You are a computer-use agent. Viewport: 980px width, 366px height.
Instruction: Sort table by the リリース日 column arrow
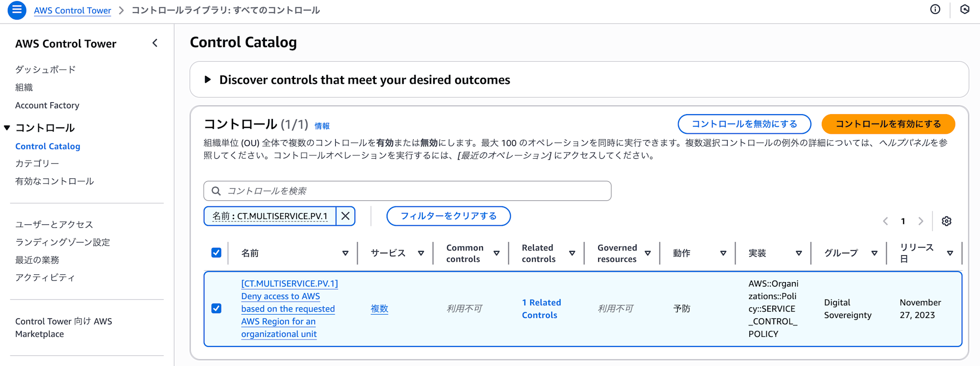click(950, 253)
